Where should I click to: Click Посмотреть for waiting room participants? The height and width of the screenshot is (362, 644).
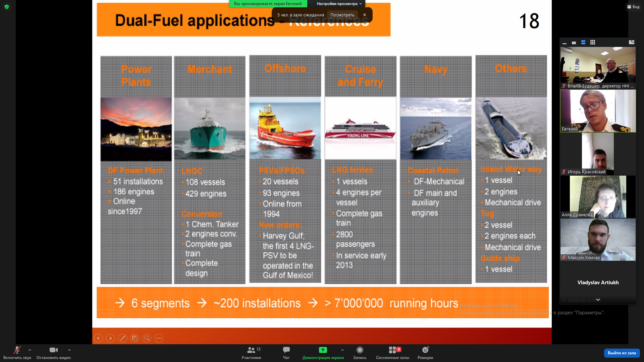[342, 15]
